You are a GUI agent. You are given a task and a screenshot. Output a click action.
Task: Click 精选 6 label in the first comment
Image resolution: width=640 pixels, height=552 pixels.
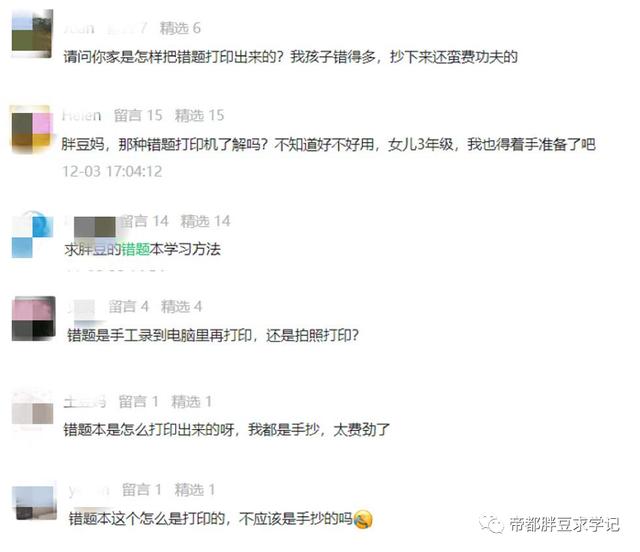coord(180,28)
